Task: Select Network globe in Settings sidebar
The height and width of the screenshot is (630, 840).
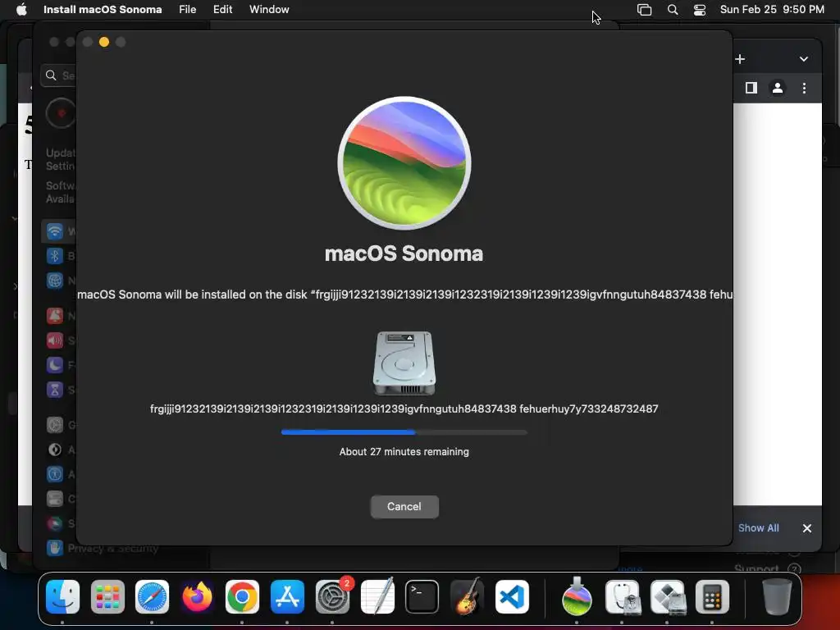Action: tap(55, 281)
